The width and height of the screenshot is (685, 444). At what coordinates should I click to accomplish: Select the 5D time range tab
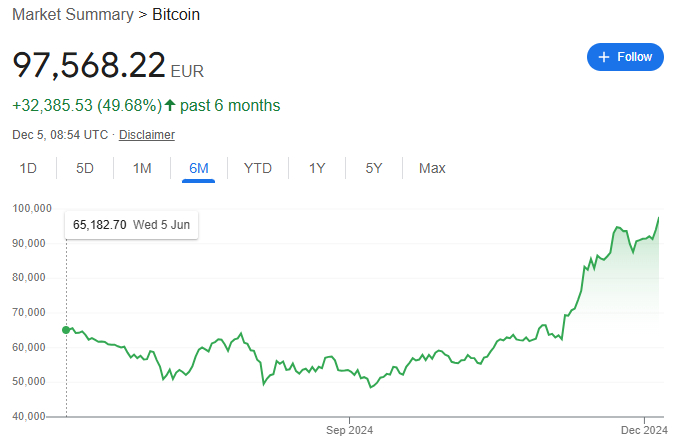85,168
